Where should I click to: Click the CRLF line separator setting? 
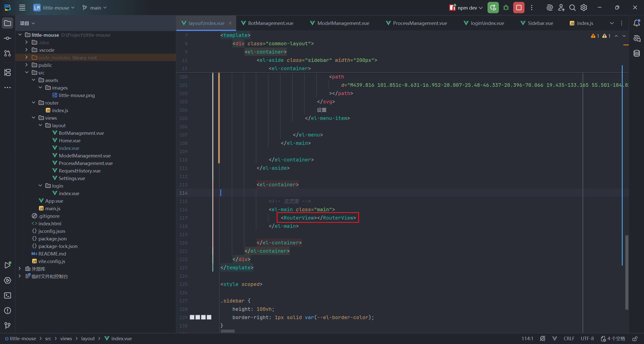pos(569,338)
